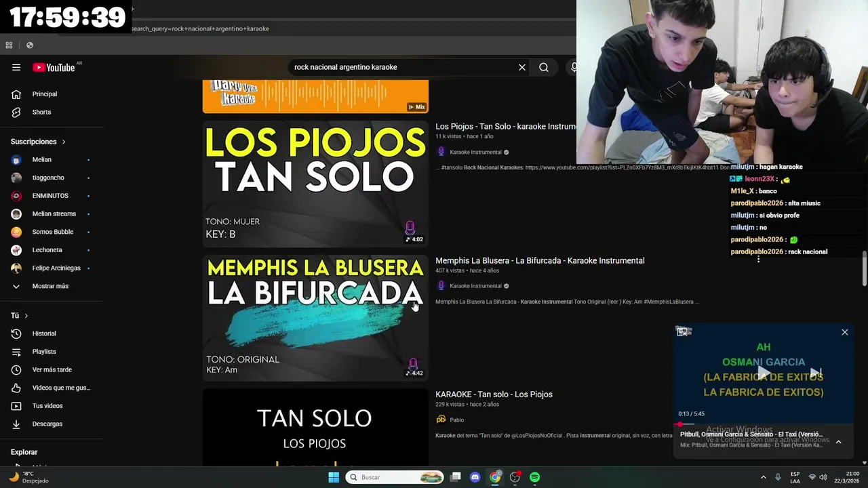Screen dimensions: 868x488
Task: Open Pablo channel under KARAOKE Tan solo
Action: click(456, 420)
